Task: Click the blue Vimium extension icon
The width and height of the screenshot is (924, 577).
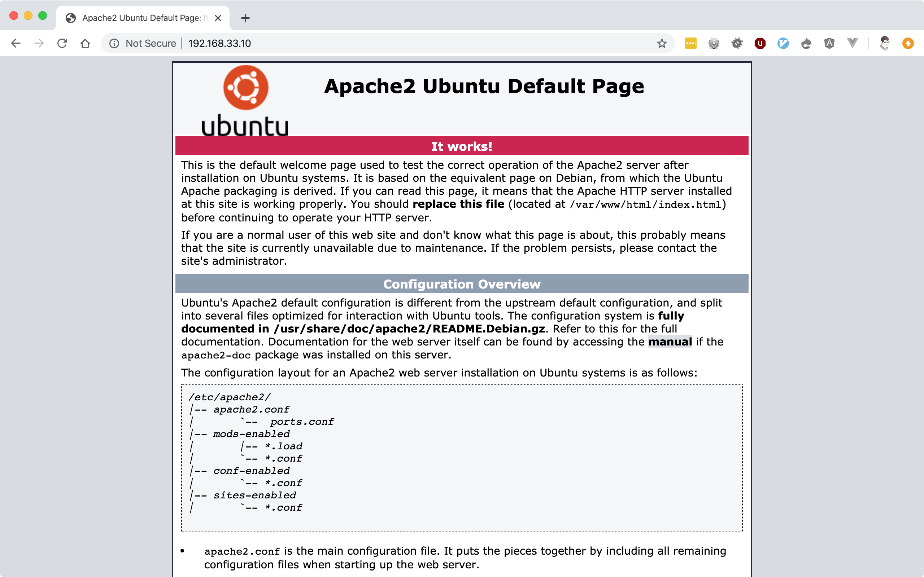Action: [783, 43]
